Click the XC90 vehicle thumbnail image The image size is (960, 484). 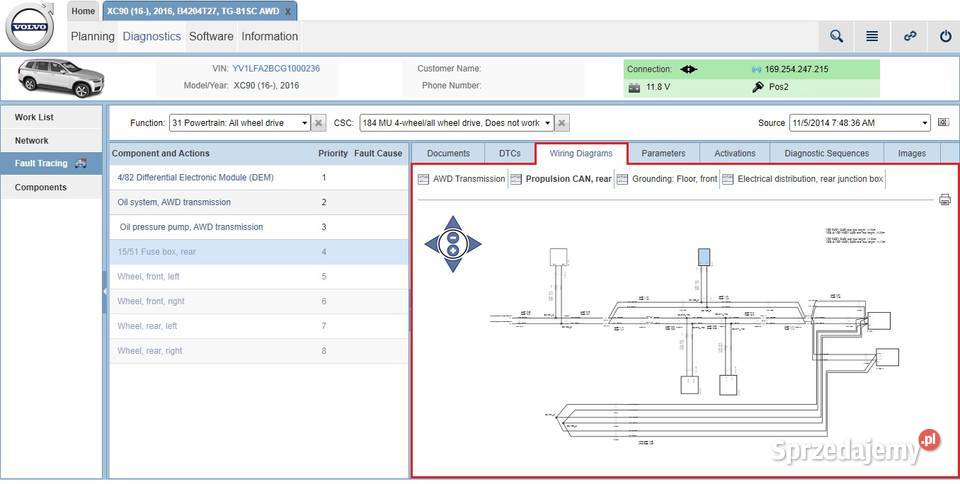click(x=61, y=78)
